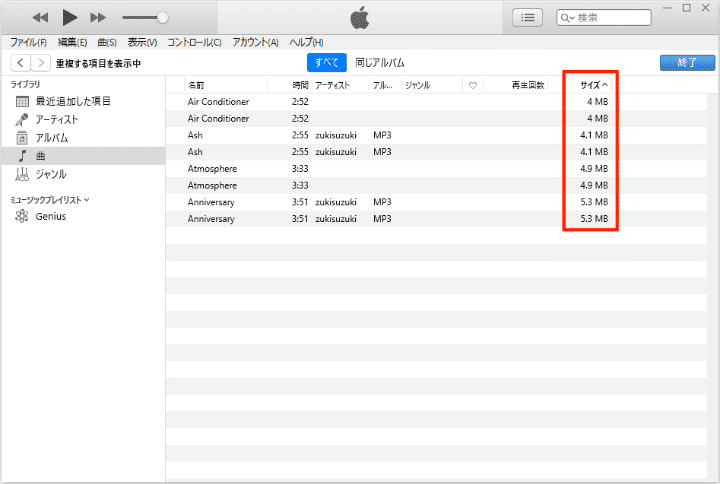Start playback with the Play button
The width and height of the screenshot is (720, 484).
click(69, 17)
